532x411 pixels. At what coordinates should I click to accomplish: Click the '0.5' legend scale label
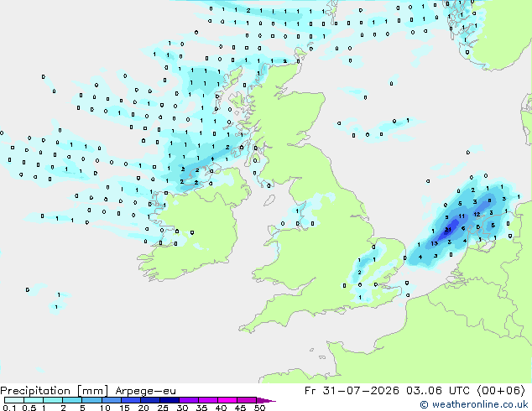click(29, 408)
